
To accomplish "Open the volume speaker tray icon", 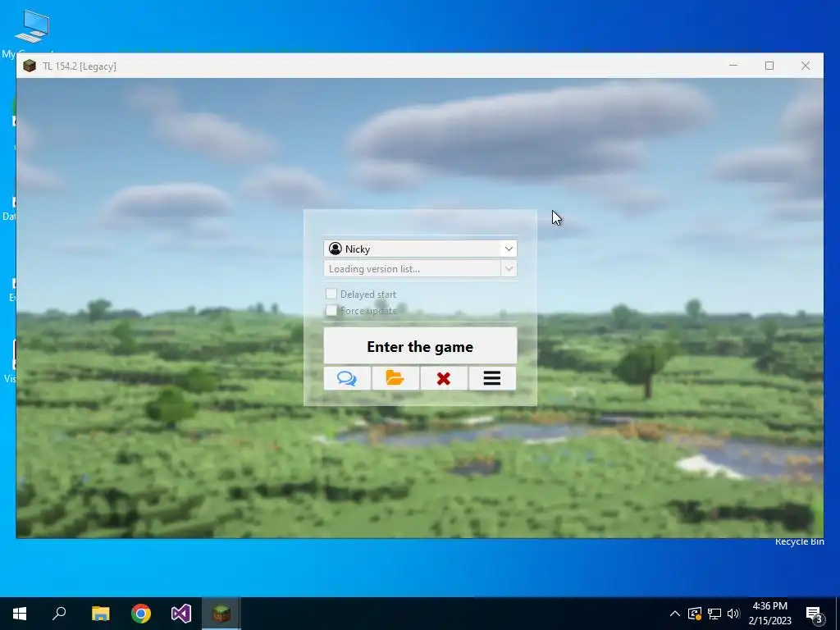I will [x=733, y=614].
